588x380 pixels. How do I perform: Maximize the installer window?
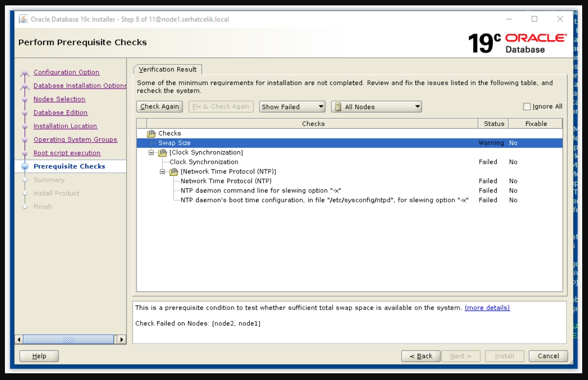(534, 19)
